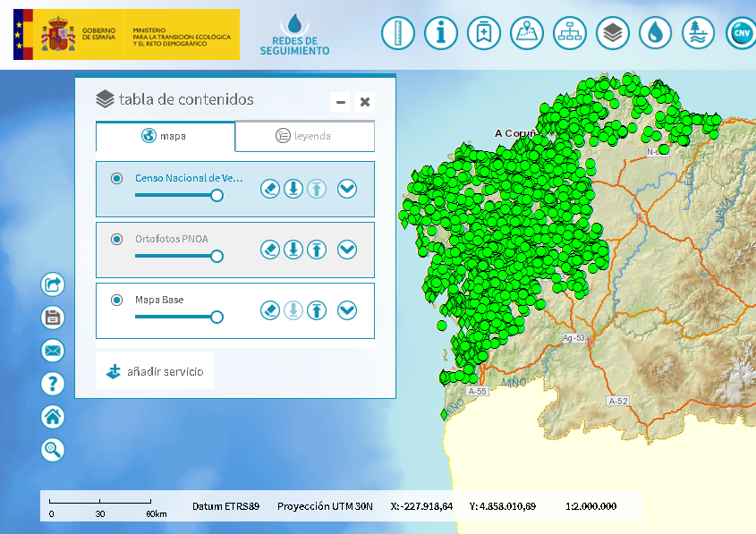Image resolution: width=756 pixels, height=534 pixels.
Task: Open the tree and water environment tool
Action: point(698,33)
